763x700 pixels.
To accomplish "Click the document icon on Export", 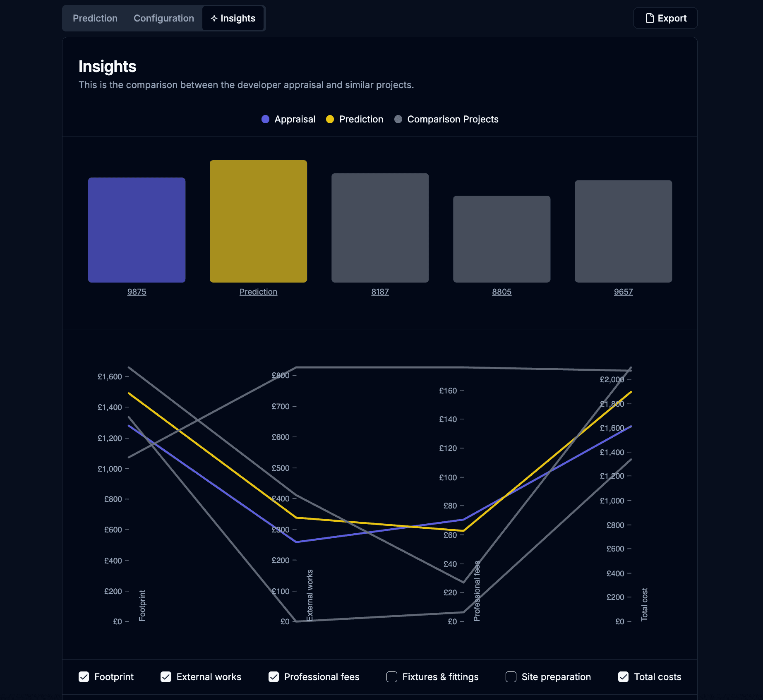I will pyautogui.click(x=650, y=18).
